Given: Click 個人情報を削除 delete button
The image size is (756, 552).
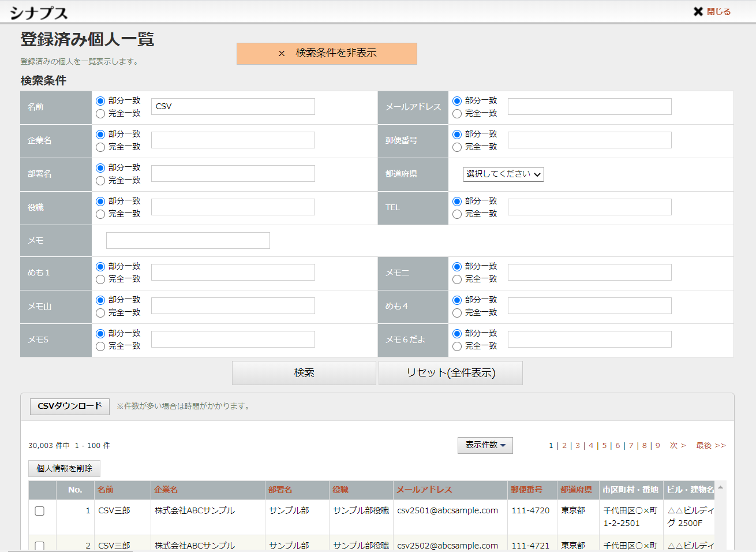Looking at the screenshot, I should coord(64,468).
